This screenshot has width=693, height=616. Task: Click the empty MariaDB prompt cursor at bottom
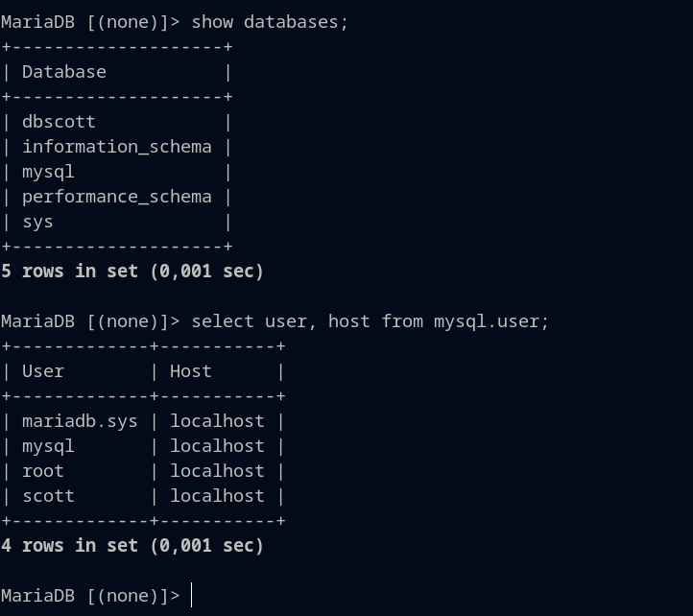click(193, 596)
